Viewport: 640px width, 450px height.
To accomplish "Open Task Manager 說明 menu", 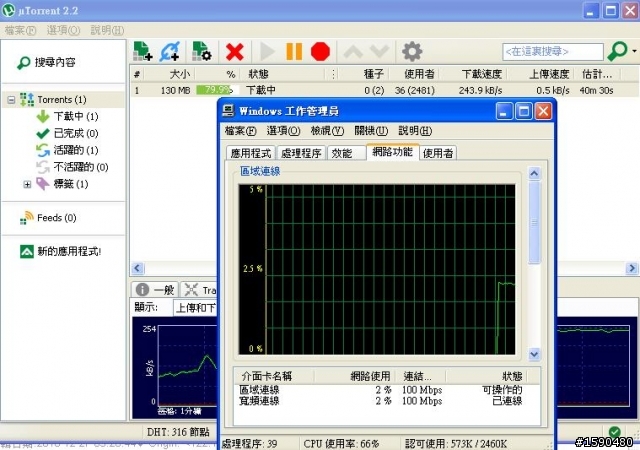I will point(415,131).
